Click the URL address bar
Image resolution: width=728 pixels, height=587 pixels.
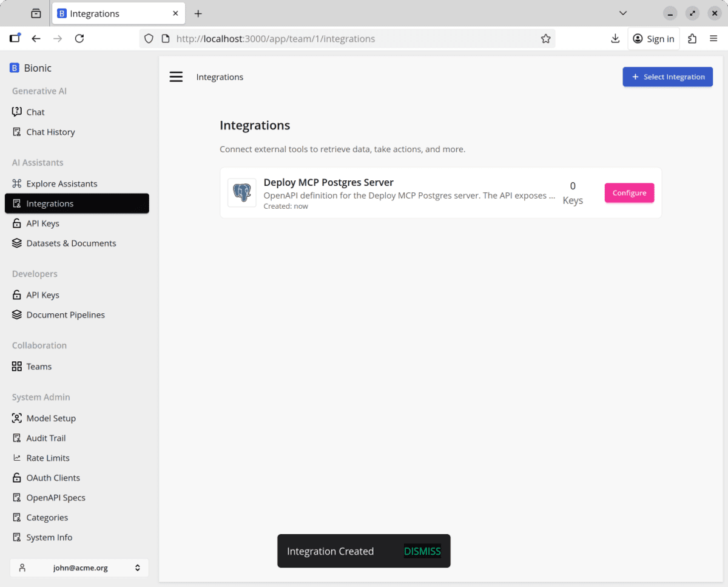352,39
